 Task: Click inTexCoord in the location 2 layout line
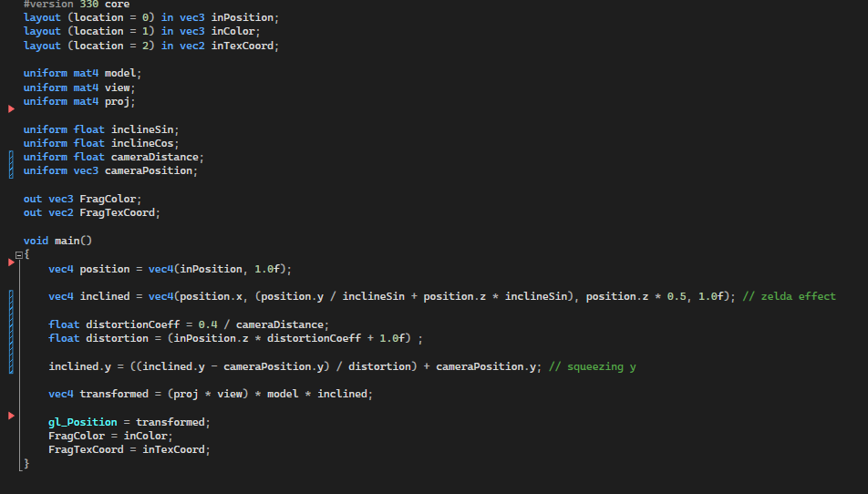pyautogui.click(x=242, y=46)
